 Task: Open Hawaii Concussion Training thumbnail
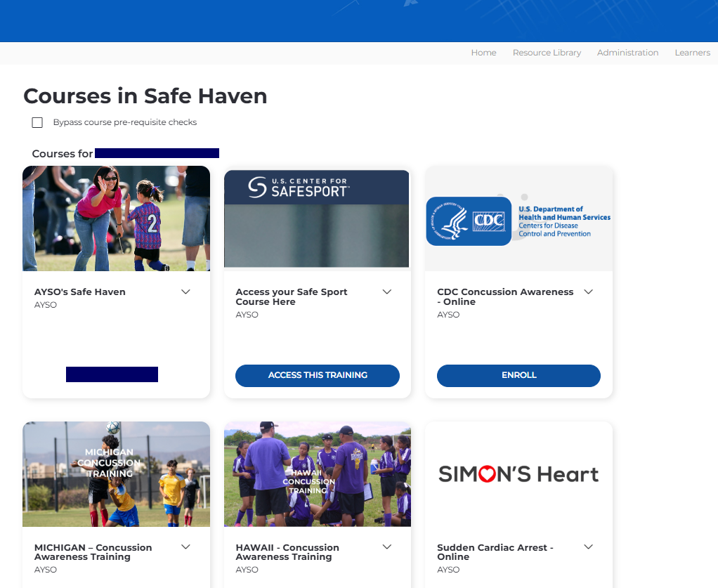318,474
